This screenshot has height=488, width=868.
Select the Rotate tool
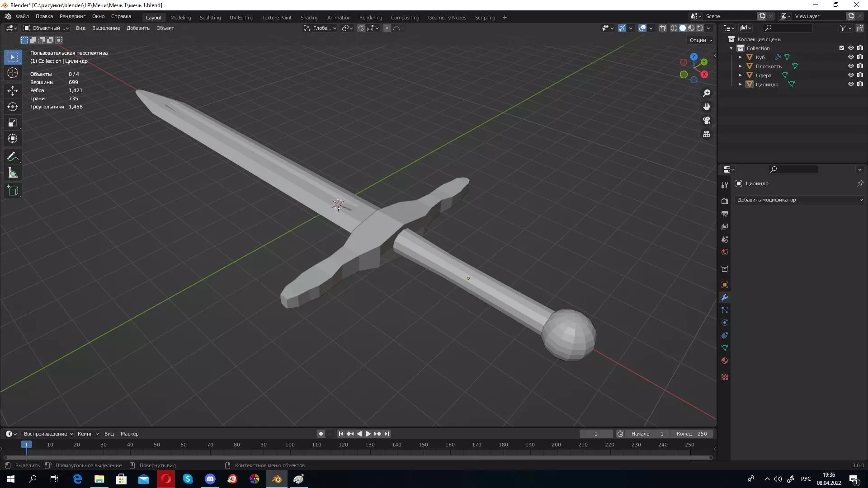[x=13, y=107]
